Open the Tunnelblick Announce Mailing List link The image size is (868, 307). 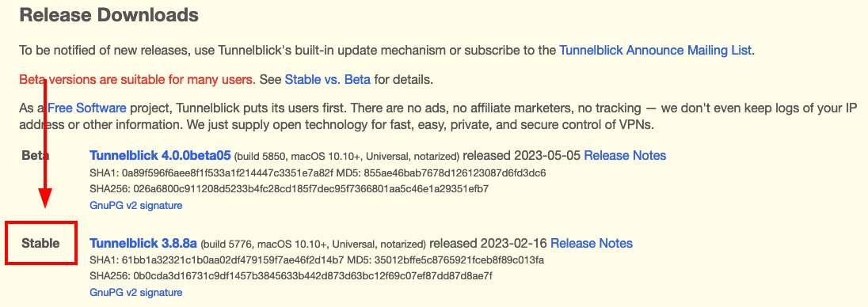point(656,51)
